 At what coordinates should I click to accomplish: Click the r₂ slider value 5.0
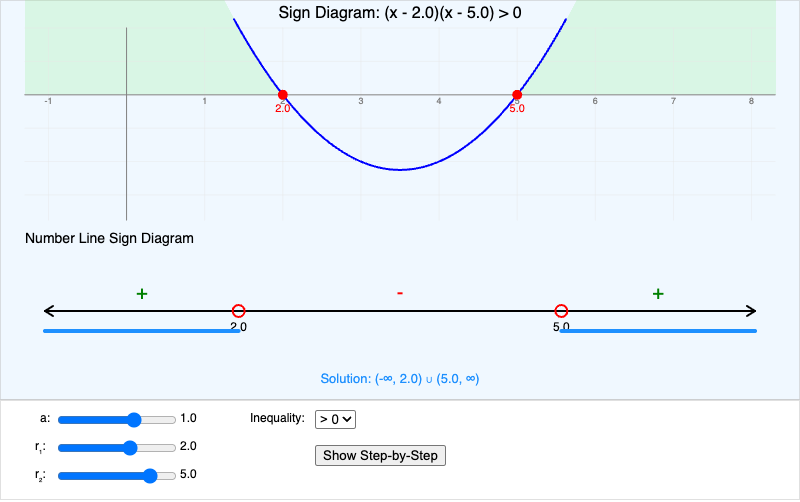(x=188, y=474)
